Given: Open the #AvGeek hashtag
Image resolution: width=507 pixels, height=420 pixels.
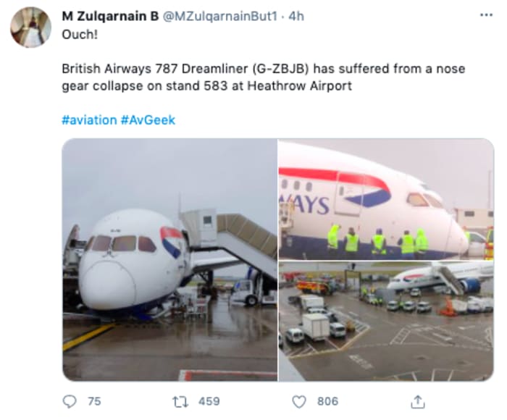Looking at the screenshot, I should click(148, 119).
